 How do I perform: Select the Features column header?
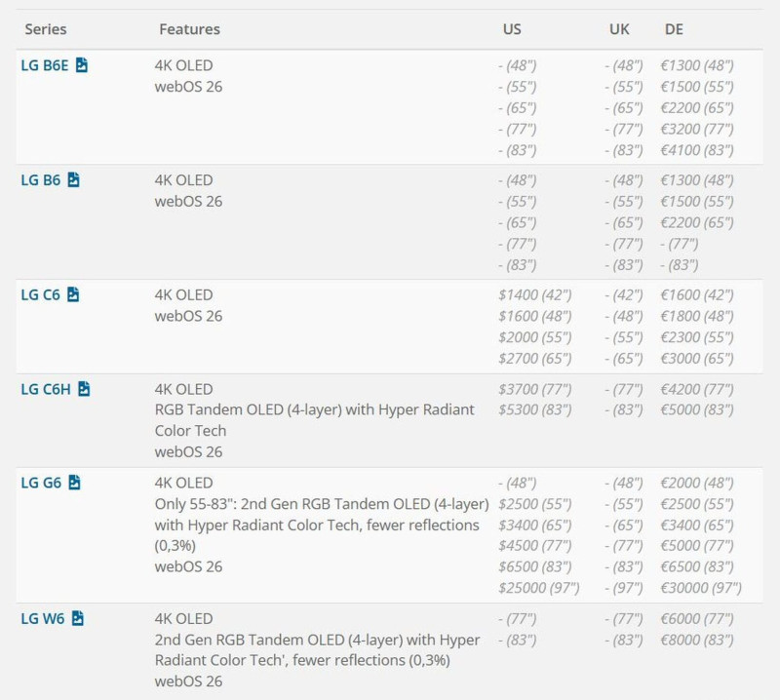[189, 29]
